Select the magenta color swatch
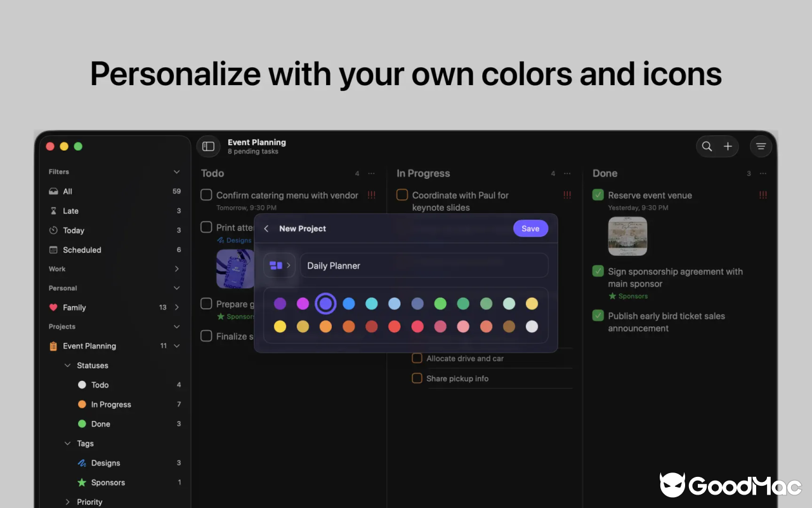This screenshot has height=508, width=812. pos(303,304)
